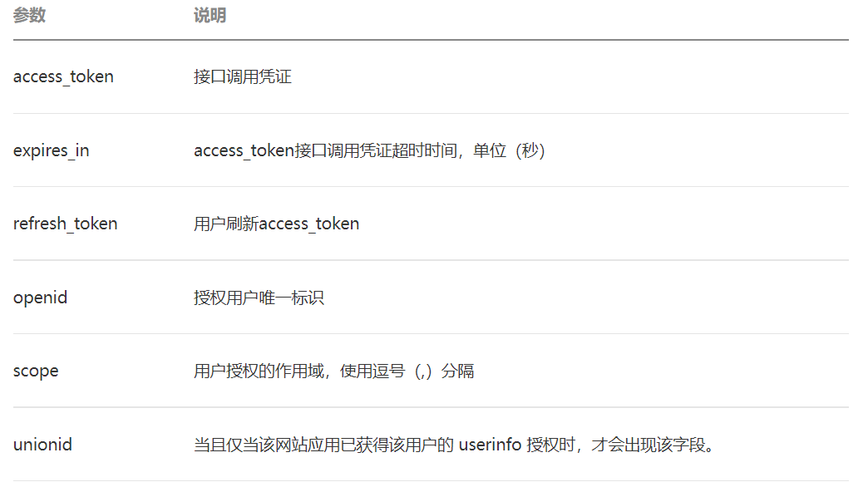Select the openid parameter name
868x487 pixels.
coord(41,298)
